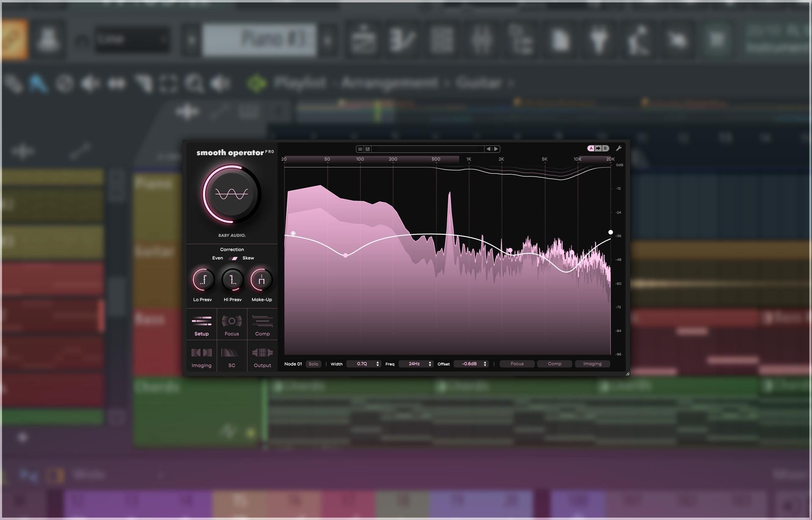This screenshot has width=812, height=520.
Task: Click the BABY AUDIO. logo
Action: [x=232, y=235]
